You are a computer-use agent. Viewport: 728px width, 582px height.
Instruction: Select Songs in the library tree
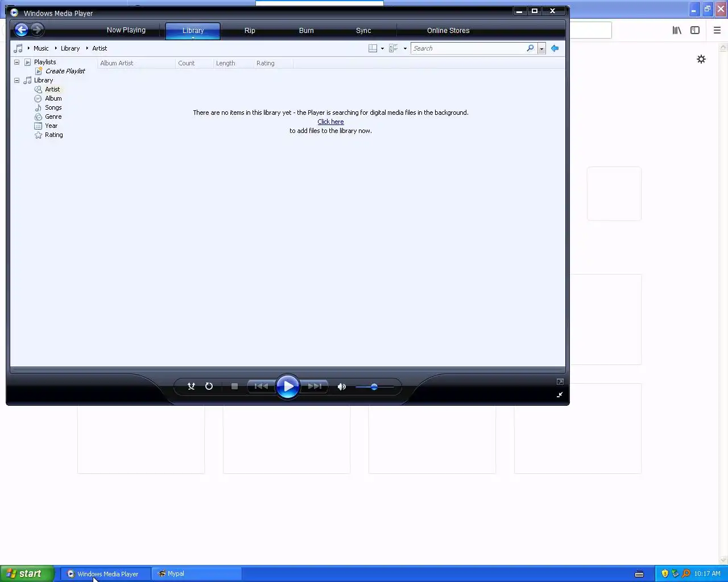click(53, 107)
